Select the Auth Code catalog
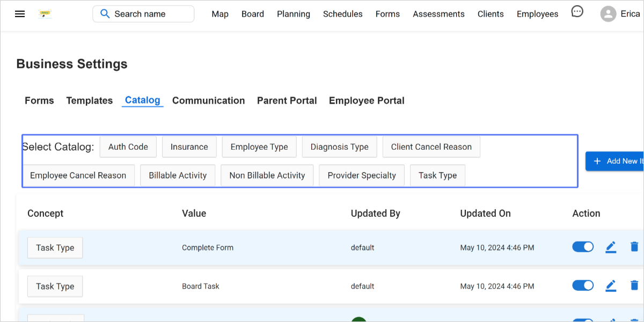Image resolution: width=644 pixels, height=322 pixels. pos(128,147)
